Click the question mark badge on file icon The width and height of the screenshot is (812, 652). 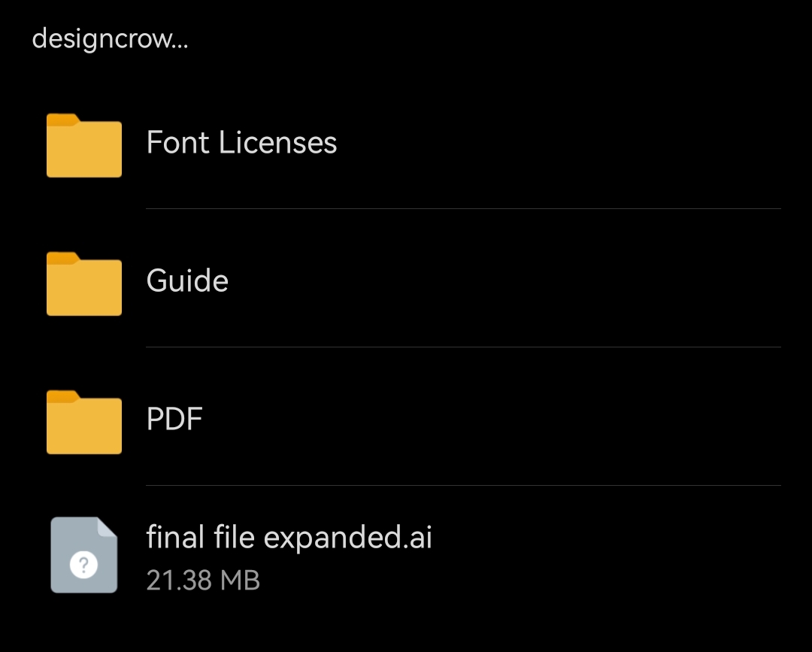tap(83, 566)
